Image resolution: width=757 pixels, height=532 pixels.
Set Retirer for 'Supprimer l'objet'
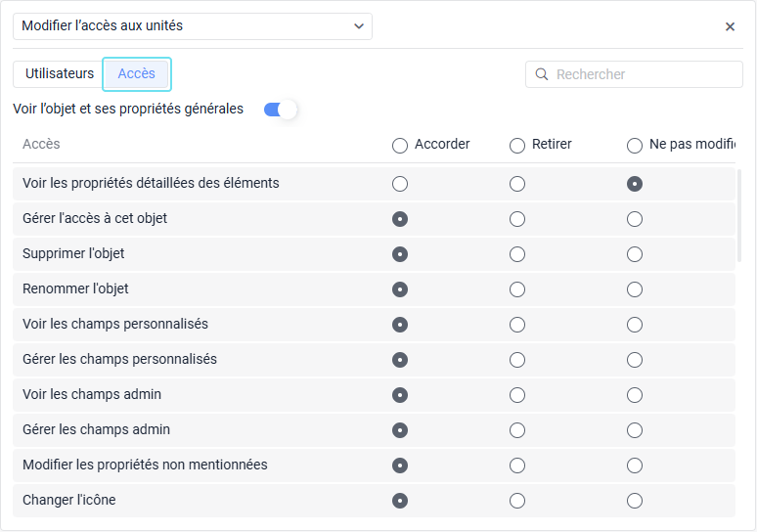[x=517, y=254]
